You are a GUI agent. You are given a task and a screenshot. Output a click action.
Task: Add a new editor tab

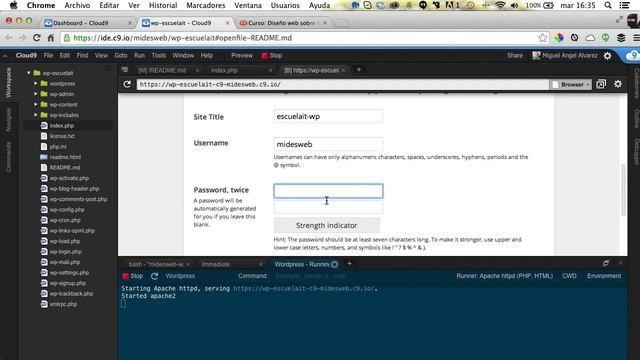tap(359, 70)
